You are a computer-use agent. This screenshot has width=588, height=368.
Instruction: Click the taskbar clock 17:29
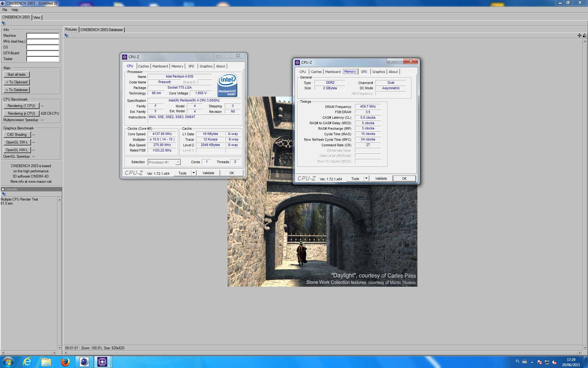coord(571,360)
